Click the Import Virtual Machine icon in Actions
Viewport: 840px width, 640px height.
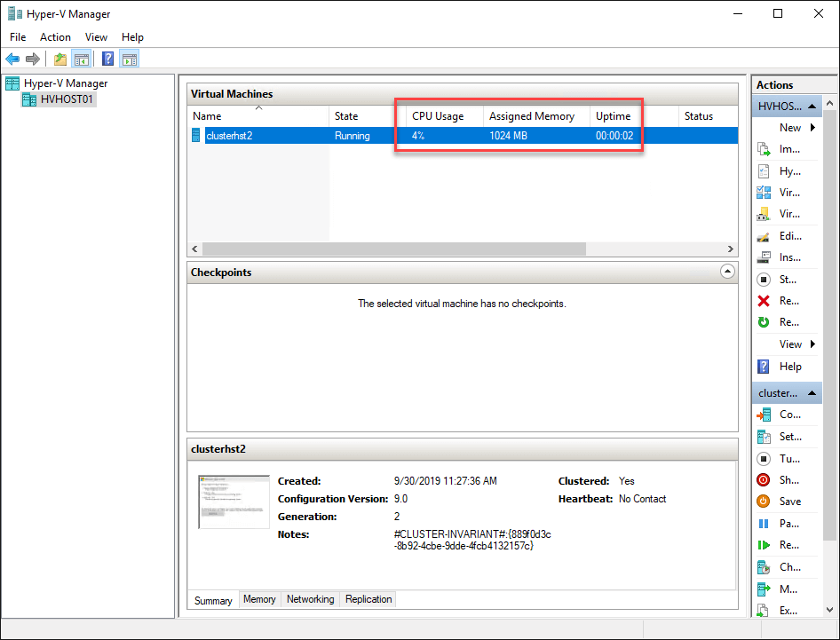[x=764, y=149]
